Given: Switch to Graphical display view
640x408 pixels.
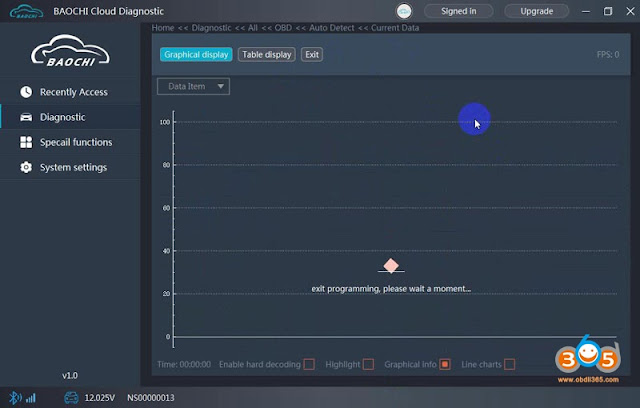Looking at the screenshot, I should (196, 55).
